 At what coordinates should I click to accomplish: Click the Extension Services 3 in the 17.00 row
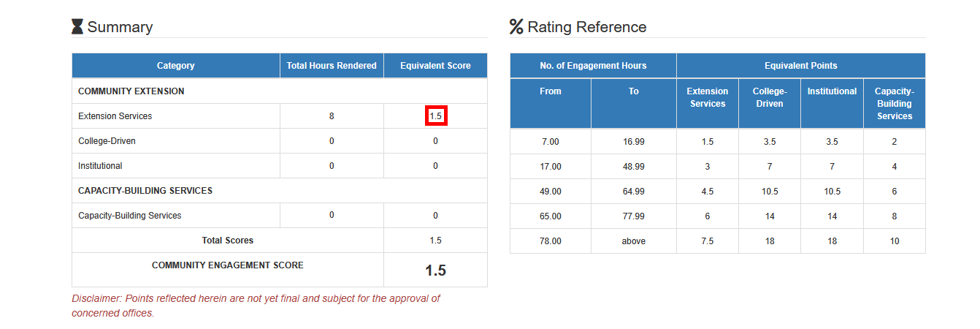click(708, 167)
